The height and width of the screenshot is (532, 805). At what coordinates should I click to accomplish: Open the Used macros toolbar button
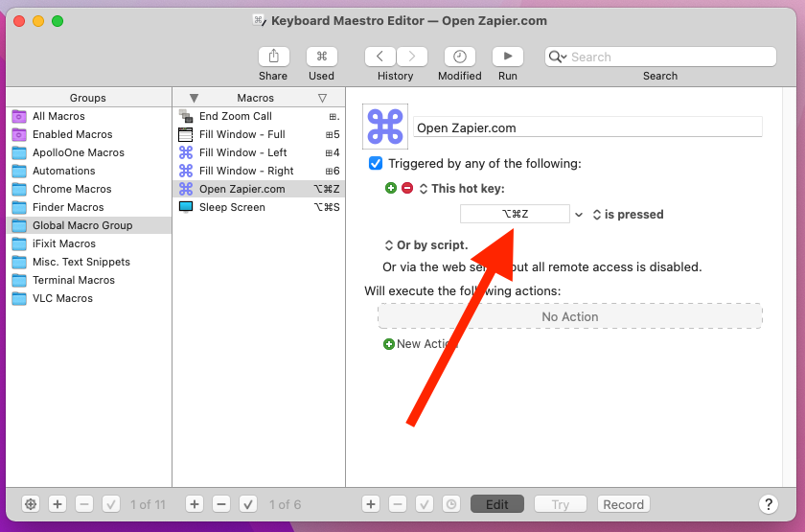(x=321, y=57)
